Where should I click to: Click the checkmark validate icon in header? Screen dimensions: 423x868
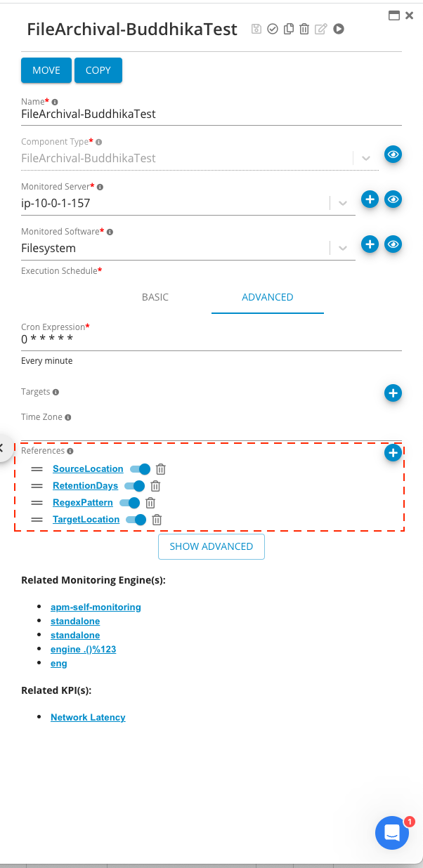click(x=273, y=29)
